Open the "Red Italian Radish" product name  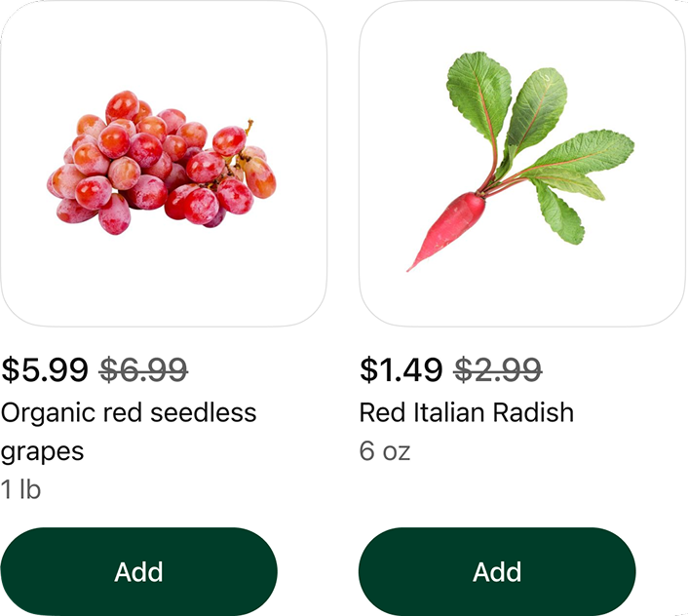(466, 413)
